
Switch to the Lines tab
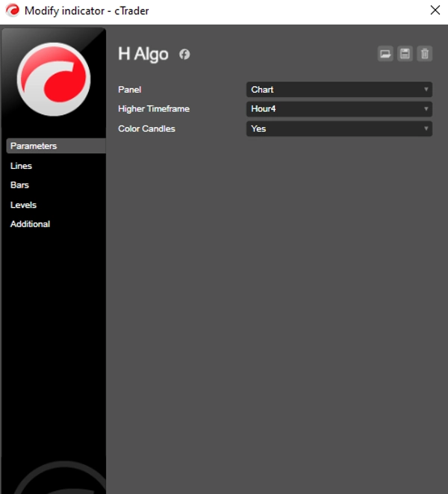coord(21,166)
